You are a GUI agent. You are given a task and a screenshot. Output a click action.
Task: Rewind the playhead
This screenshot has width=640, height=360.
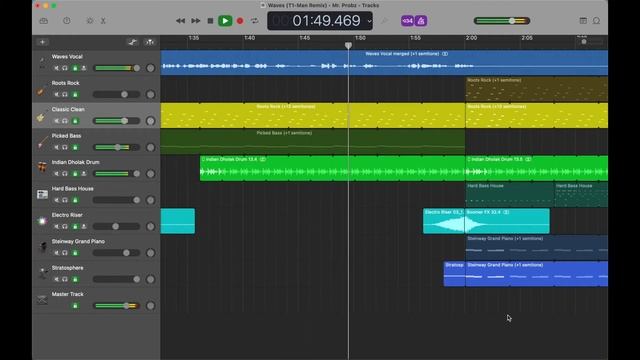click(x=180, y=21)
